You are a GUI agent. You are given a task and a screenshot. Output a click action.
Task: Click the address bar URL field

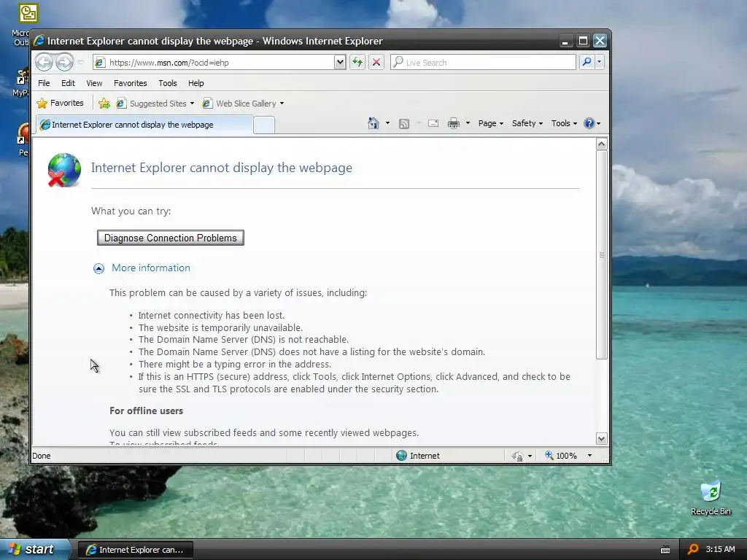point(214,63)
